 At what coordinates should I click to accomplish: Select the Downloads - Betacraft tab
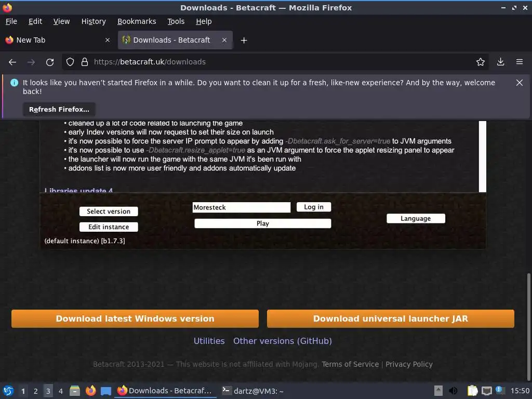(175, 40)
